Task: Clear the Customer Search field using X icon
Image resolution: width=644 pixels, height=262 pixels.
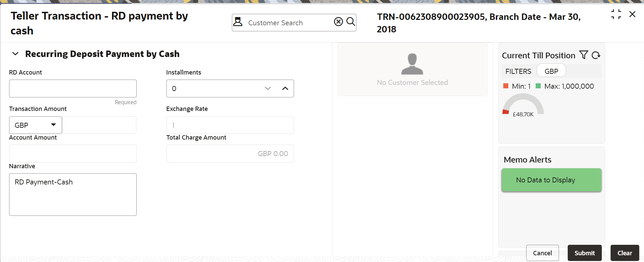Action: [x=338, y=22]
